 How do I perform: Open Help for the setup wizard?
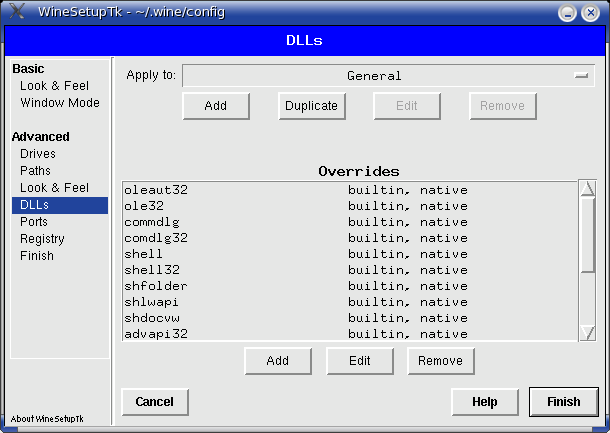[x=485, y=402]
